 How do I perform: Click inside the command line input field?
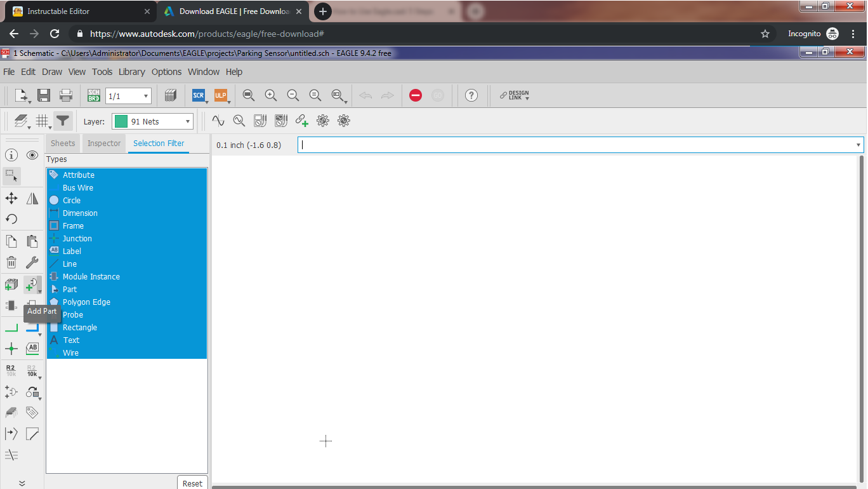pyautogui.click(x=571, y=145)
